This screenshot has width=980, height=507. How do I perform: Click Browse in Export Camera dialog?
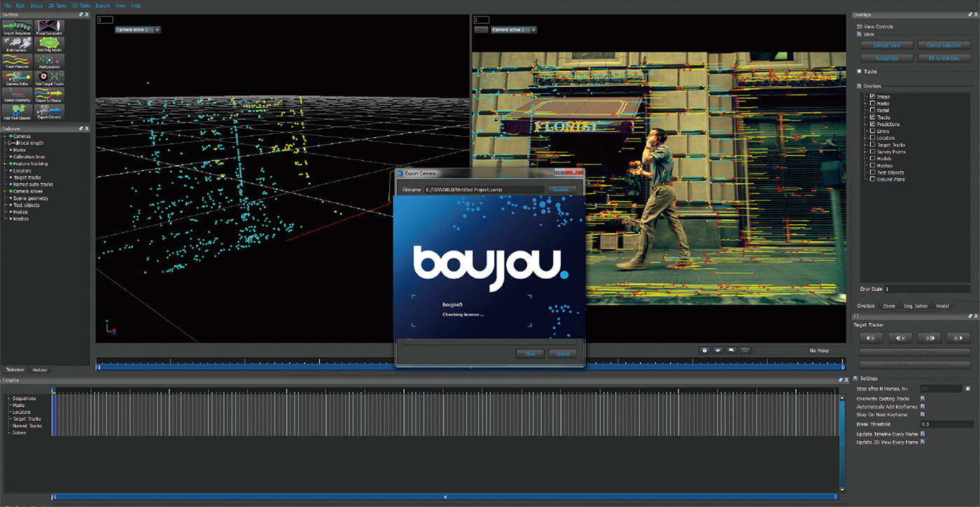tap(562, 190)
